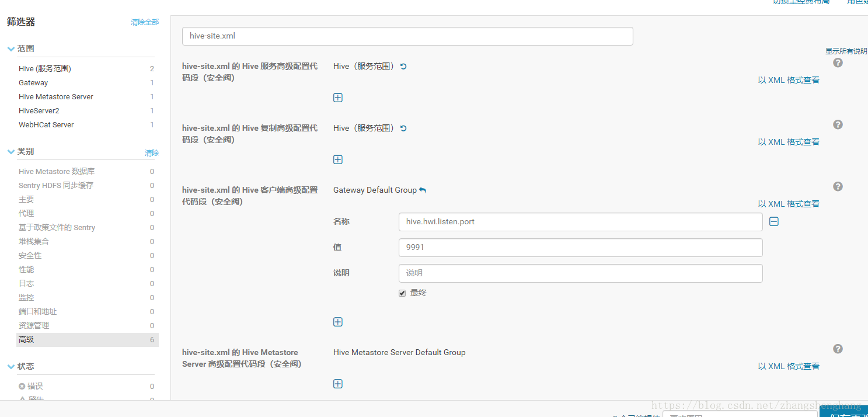Reset Hive service snippet to default value
Viewport: 868px width, 417px height.
point(403,66)
